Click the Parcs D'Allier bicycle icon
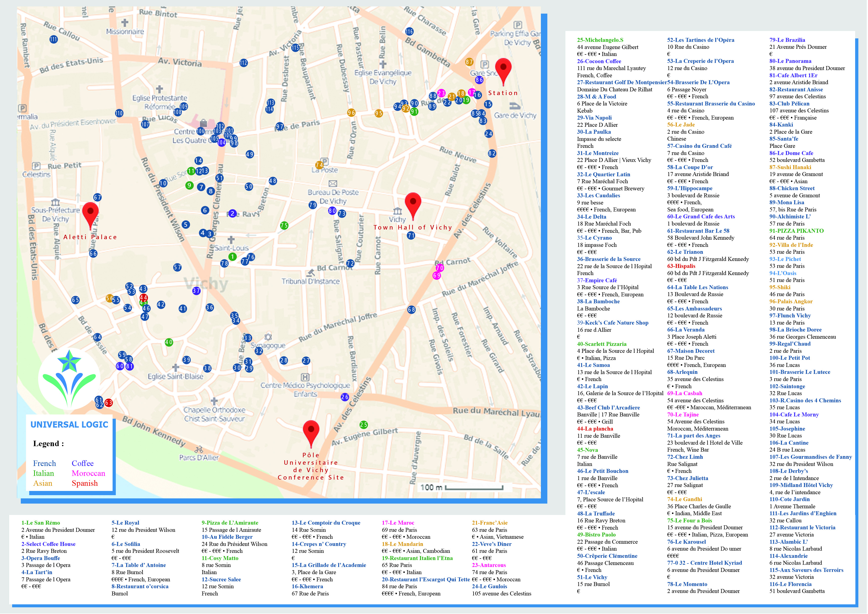 point(199,449)
